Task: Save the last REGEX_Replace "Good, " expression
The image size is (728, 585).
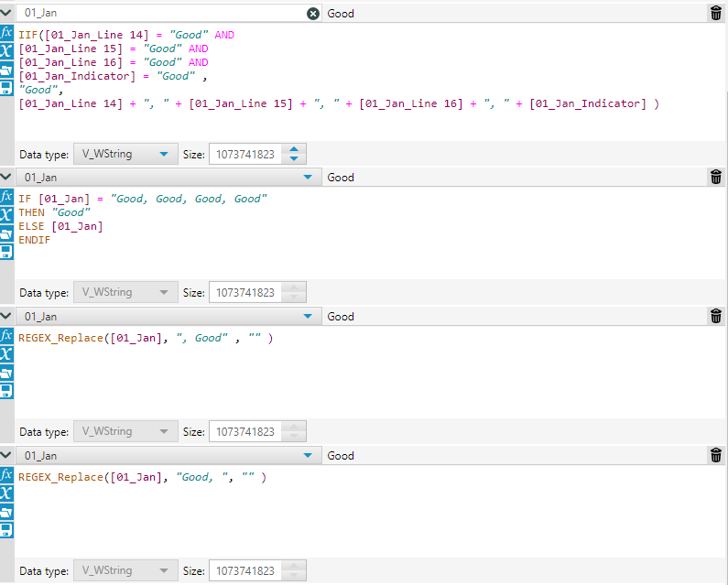Action: tap(6, 530)
